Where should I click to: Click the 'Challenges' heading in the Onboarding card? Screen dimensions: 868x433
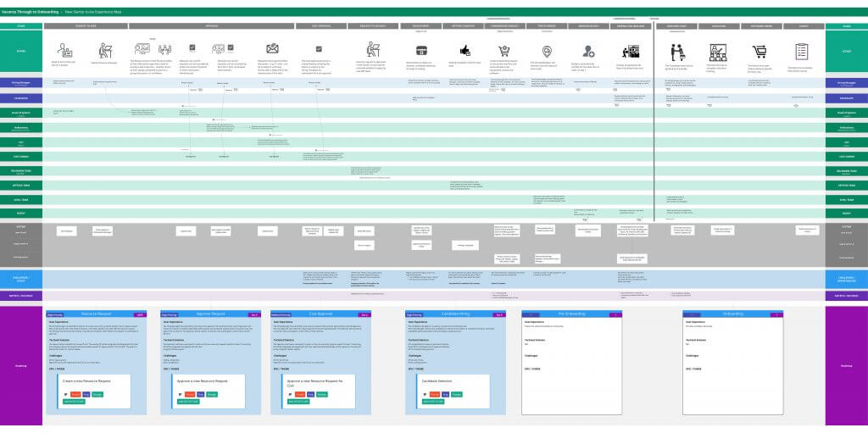point(693,356)
